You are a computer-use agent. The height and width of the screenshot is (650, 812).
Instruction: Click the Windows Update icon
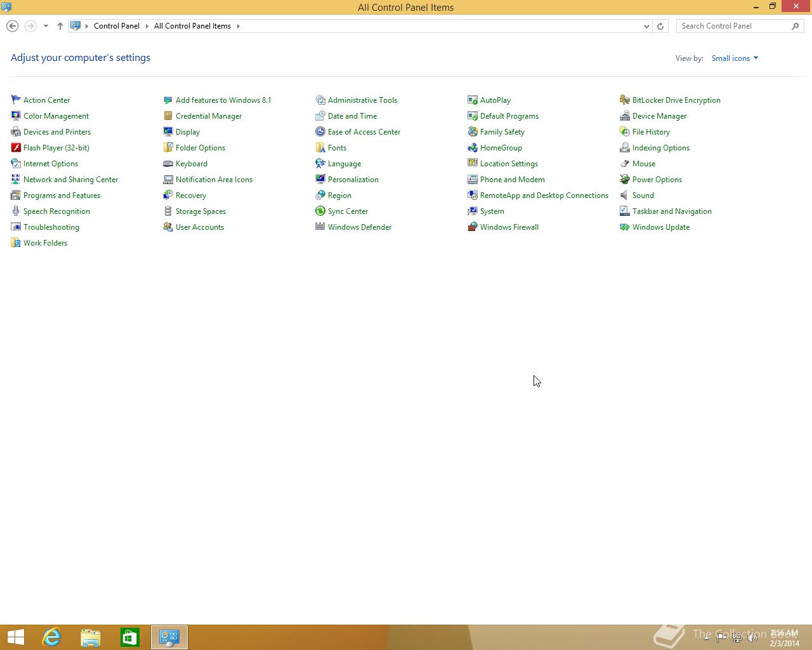[625, 227]
